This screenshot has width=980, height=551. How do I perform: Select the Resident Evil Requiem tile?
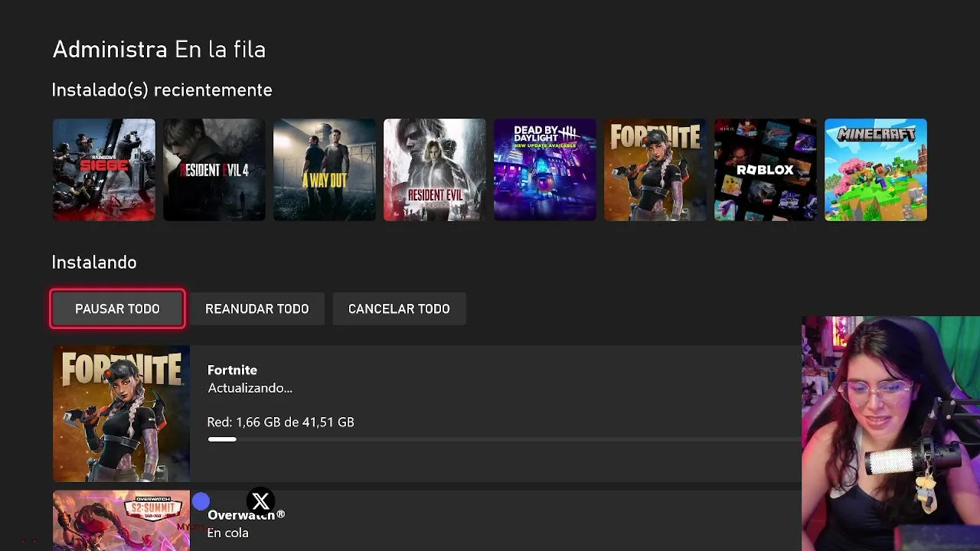pyautogui.click(x=434, y=170)
